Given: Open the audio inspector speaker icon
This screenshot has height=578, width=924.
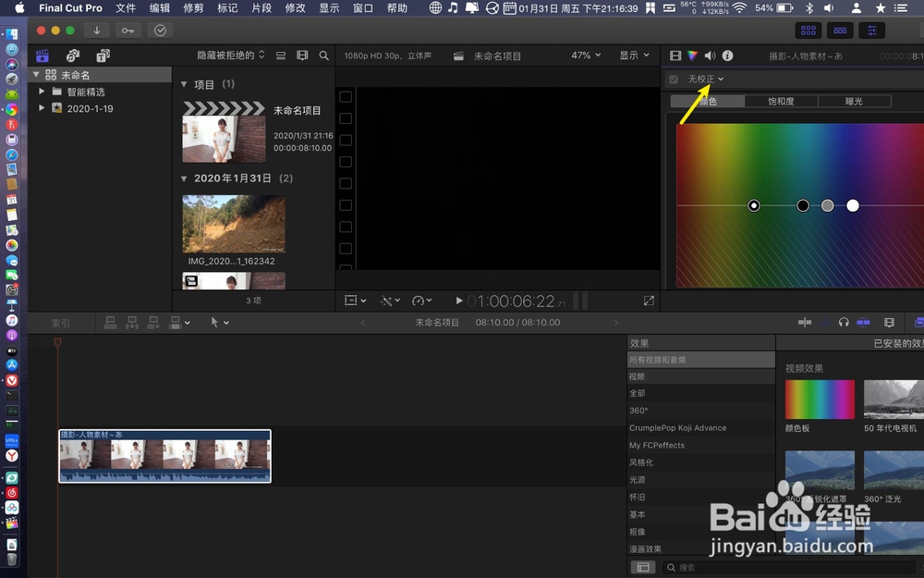Looking at the screenshot, I should click(710, 55).
